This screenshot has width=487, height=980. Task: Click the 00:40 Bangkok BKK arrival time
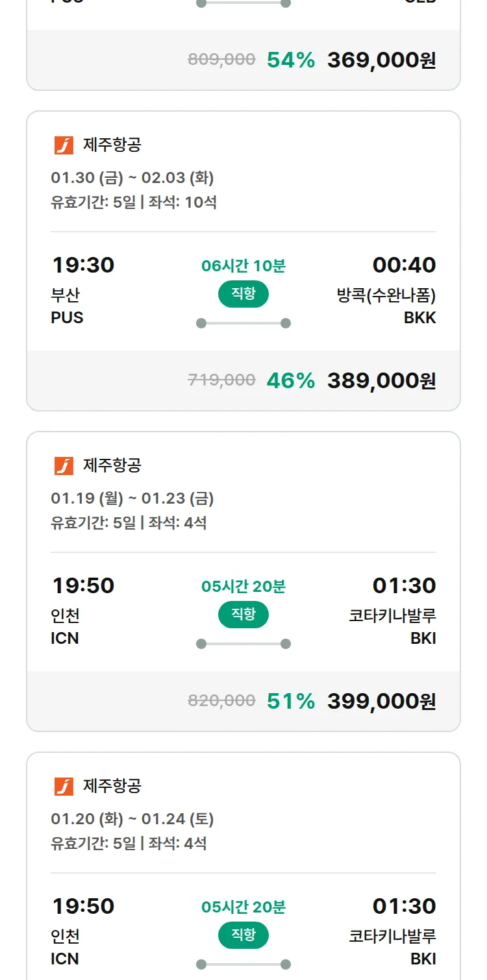click(404, 265)
